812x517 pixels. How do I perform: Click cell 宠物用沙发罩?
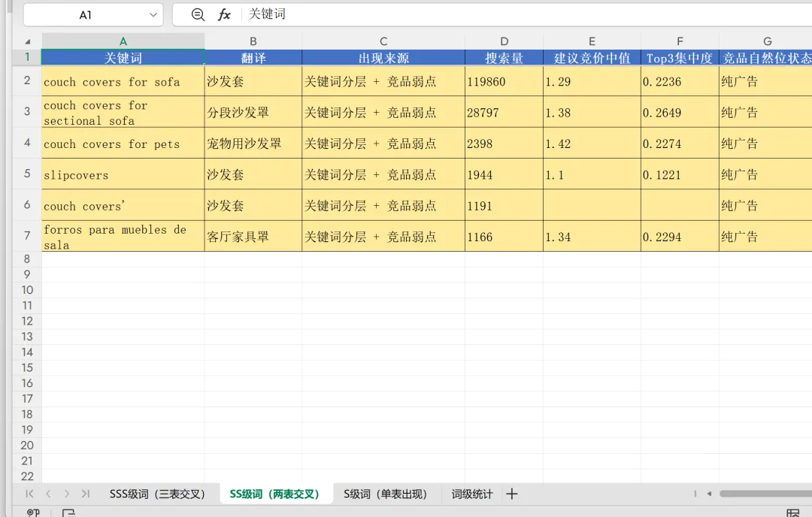[x=253, y=143]
